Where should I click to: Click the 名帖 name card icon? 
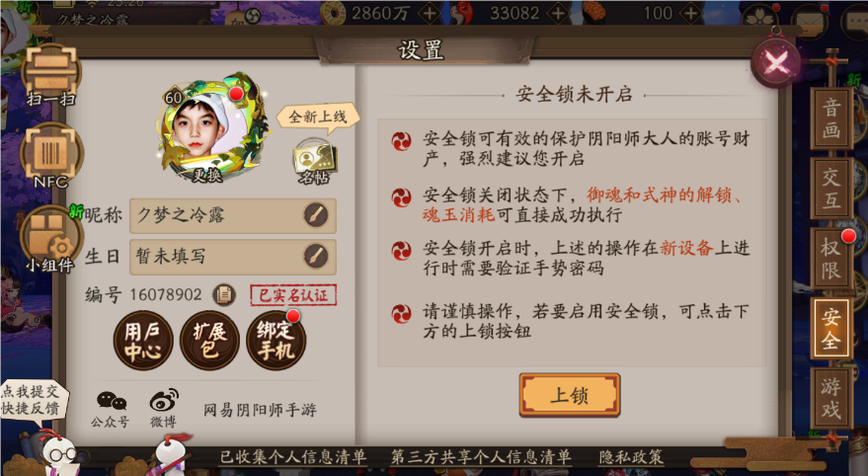point(314,161)
